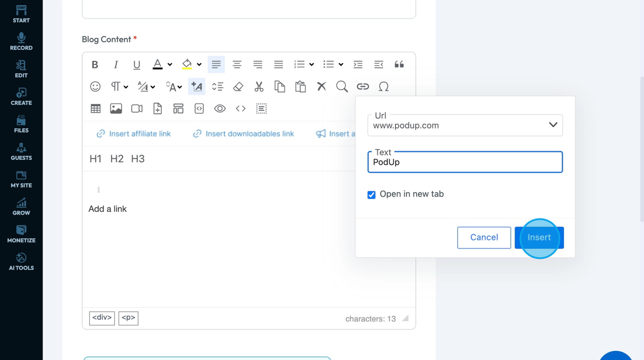Paste from clipboard

301,87
